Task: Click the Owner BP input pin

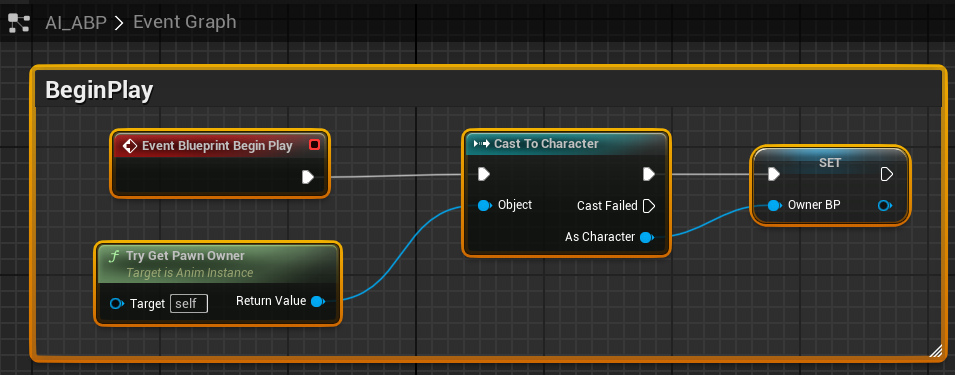Action: click(x=775, y=206)
